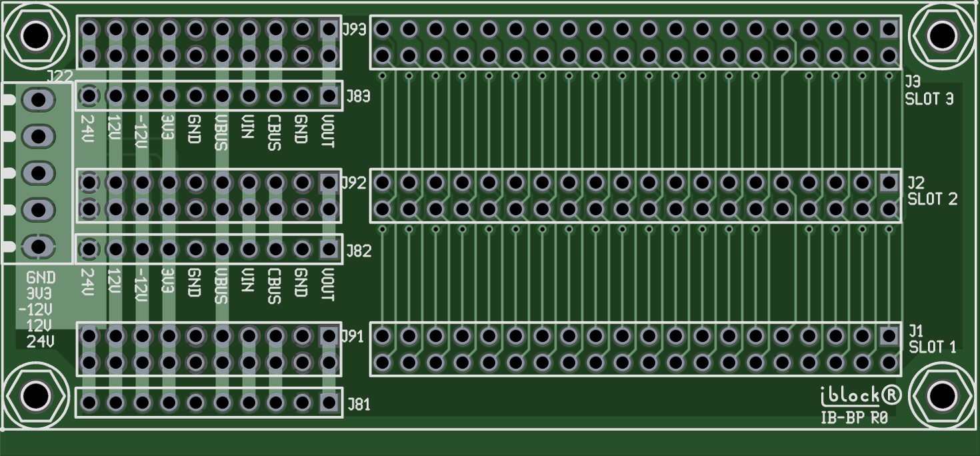Select the topmost J22 terminal pad

(38, 100)
